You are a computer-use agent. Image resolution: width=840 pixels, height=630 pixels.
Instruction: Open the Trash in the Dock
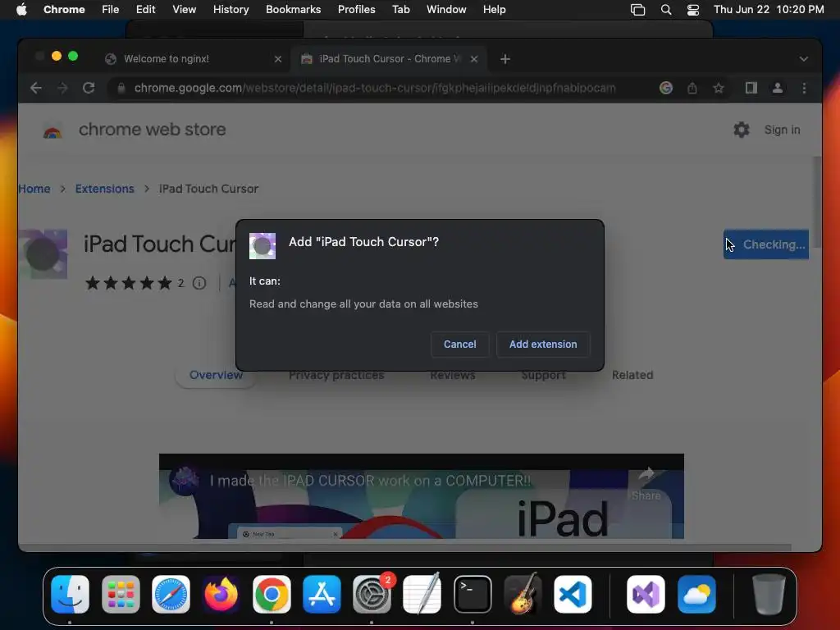(769, 595)
